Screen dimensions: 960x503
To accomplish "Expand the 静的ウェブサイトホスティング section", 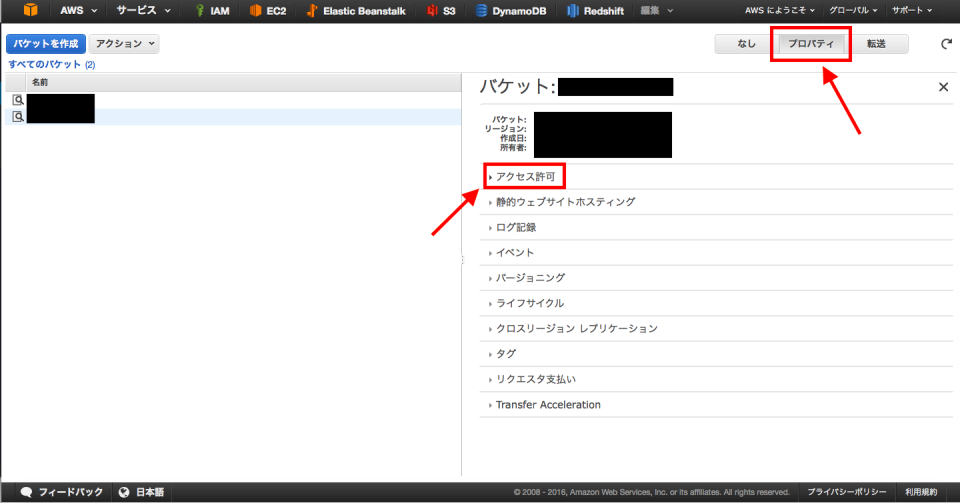I will pyautogui.click(x=565, y=202).
